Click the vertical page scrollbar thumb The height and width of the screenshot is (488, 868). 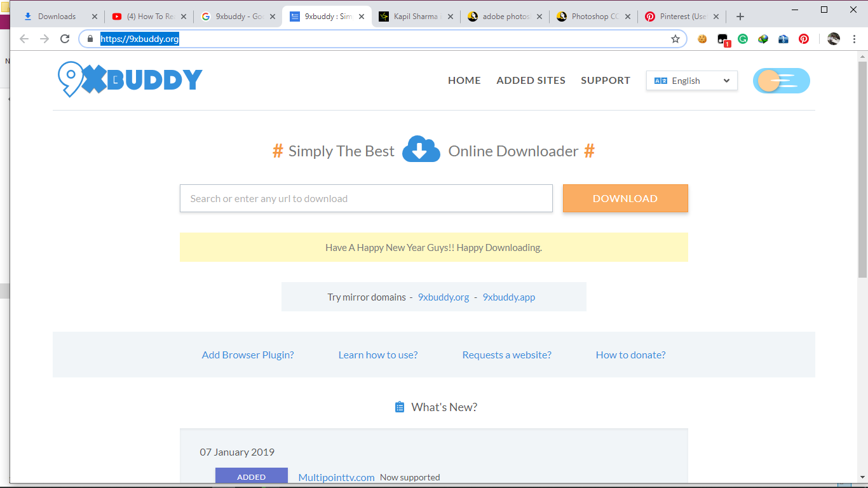tap(862, 170)
